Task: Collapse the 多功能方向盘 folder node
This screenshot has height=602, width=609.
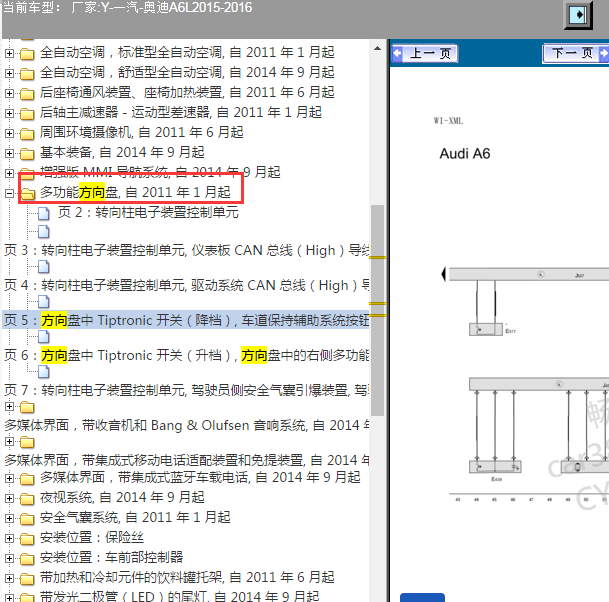Action: tap(9, 193)
